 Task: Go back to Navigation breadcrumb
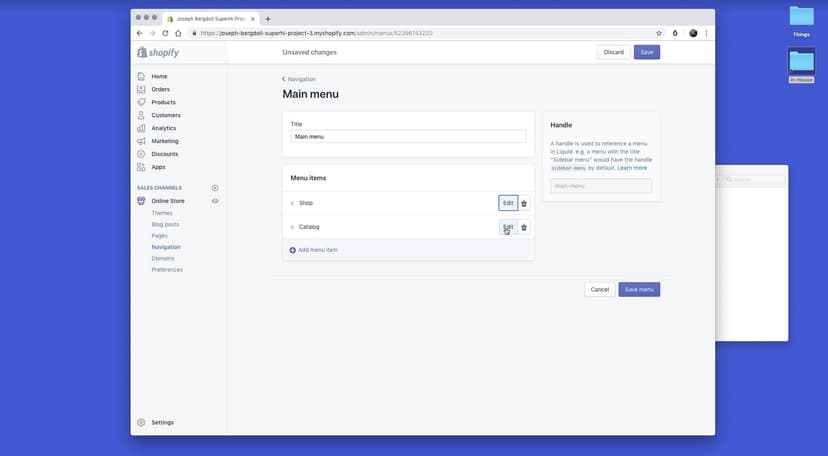[x=299, y=79]
